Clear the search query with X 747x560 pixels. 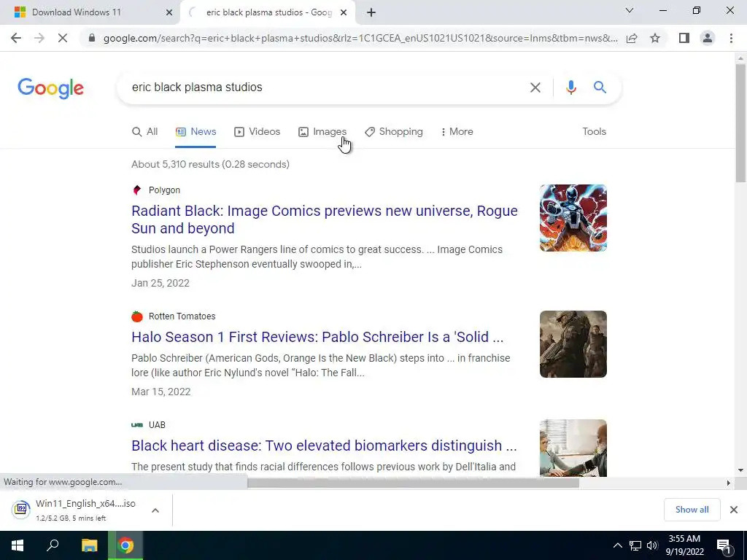pyautogui.click(x=535, y=87)
